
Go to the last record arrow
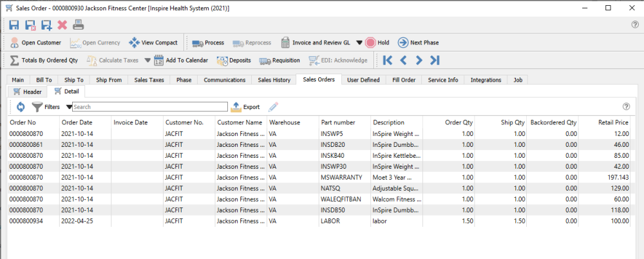coord(435,61)
